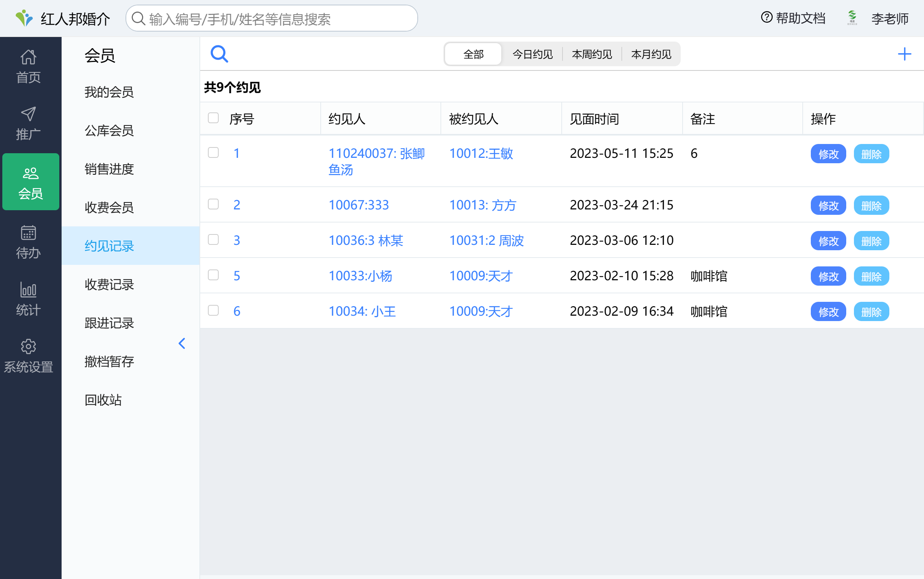Click 修改 for the 2023-05-11 appointment
924x579 pixels.
click(x=829, y=154)
